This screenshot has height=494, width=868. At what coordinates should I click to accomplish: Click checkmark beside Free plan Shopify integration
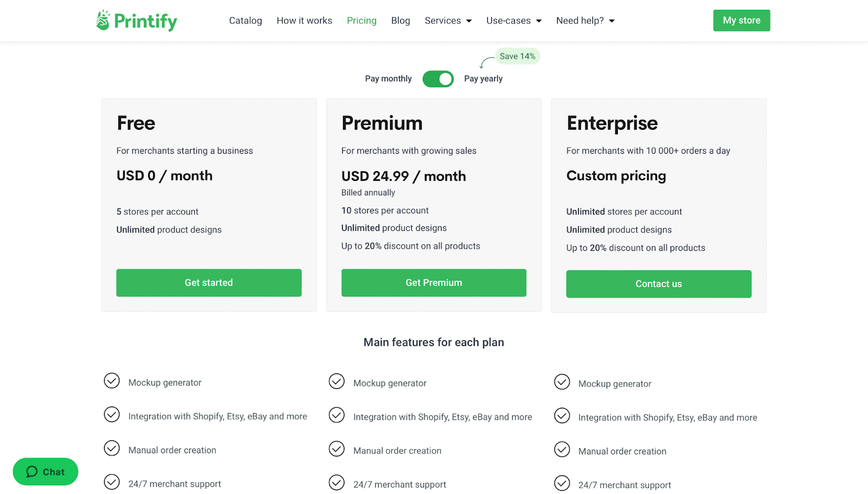112,415
